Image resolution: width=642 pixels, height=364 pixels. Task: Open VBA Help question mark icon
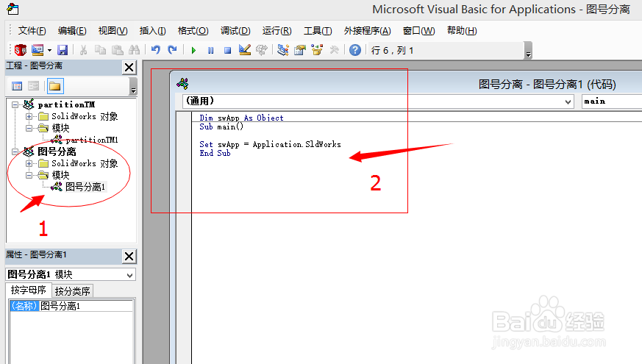pyautogui.click(x=355, y=50)
